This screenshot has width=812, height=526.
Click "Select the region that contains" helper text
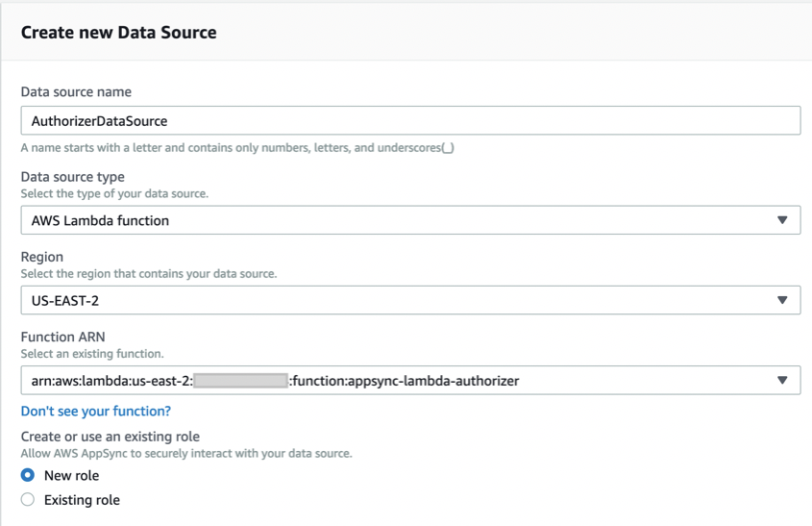tap(149, 274)
